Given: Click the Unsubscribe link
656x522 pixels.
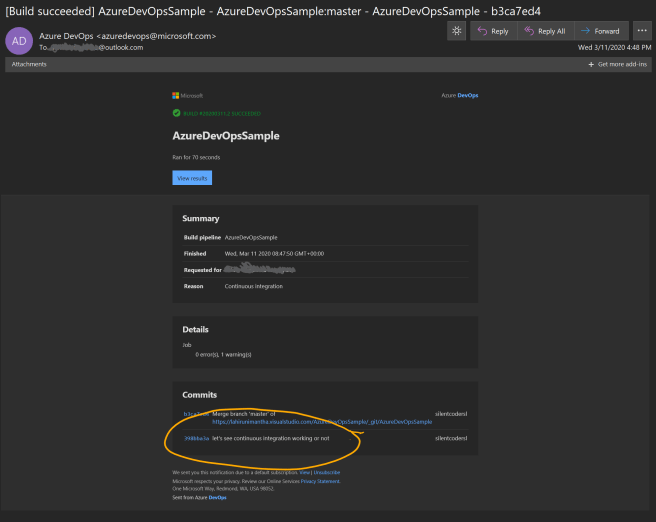Looking at the screenshot, I should click(x=327, y=471).
